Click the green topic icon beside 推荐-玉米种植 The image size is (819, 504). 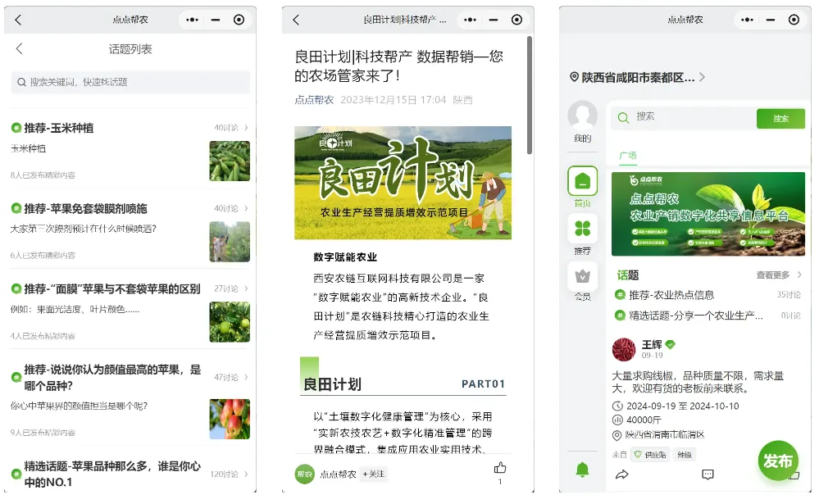click(16, 128)
